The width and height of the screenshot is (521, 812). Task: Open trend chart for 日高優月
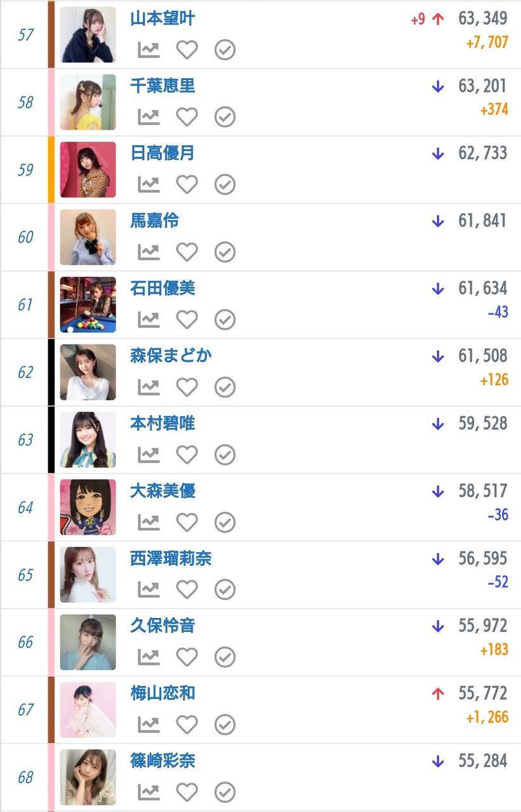click(x=148, y=185)
